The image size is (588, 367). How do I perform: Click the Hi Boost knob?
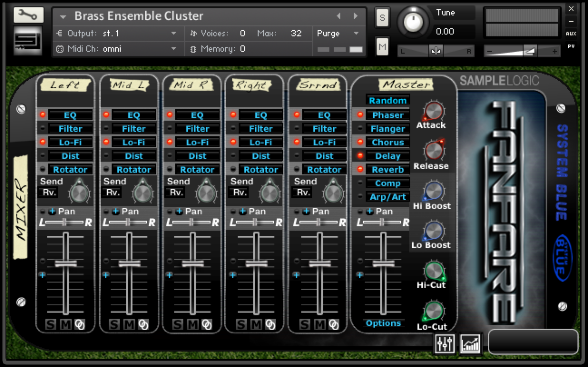(x=434, y=191)
